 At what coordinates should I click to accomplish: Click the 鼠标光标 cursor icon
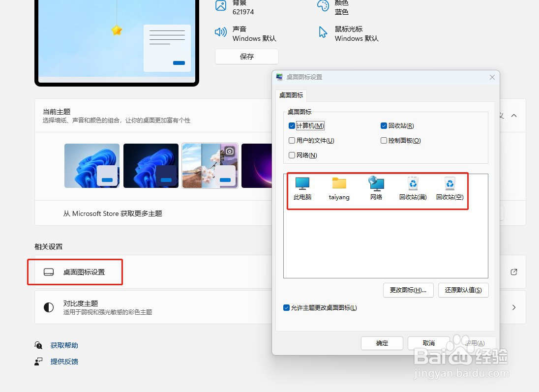pyautogui.click(x=323, y=32)
